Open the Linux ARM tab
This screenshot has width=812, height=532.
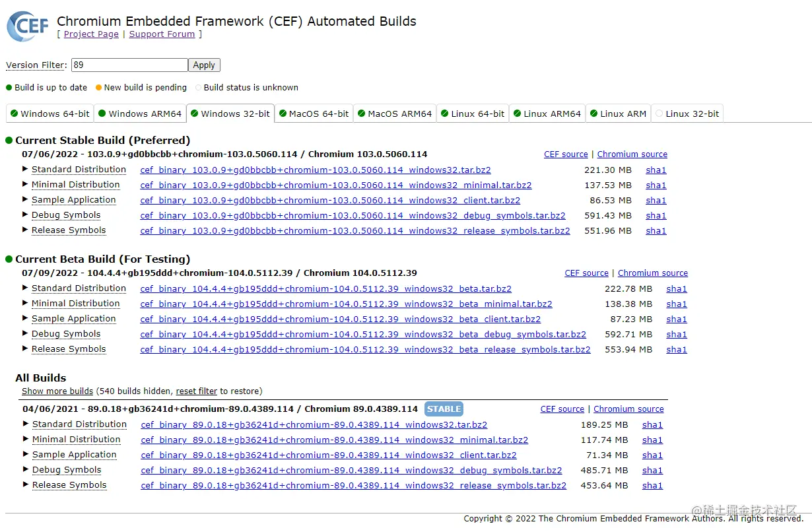pos(618,114)
